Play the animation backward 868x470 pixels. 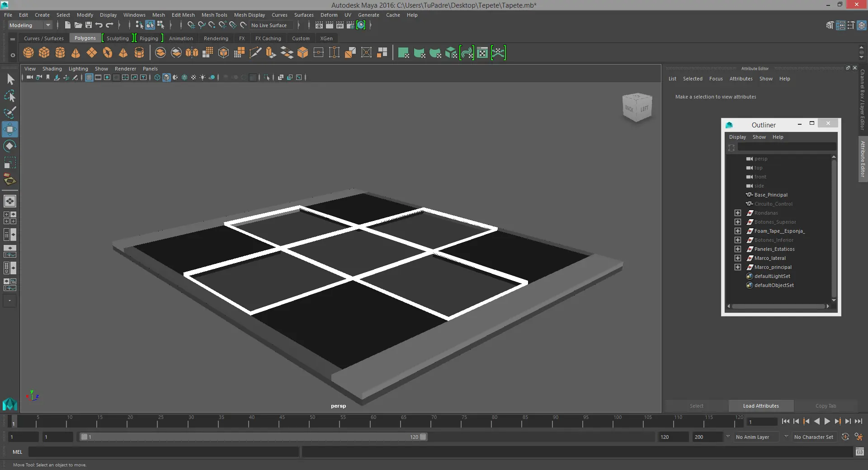pos(816,421)
